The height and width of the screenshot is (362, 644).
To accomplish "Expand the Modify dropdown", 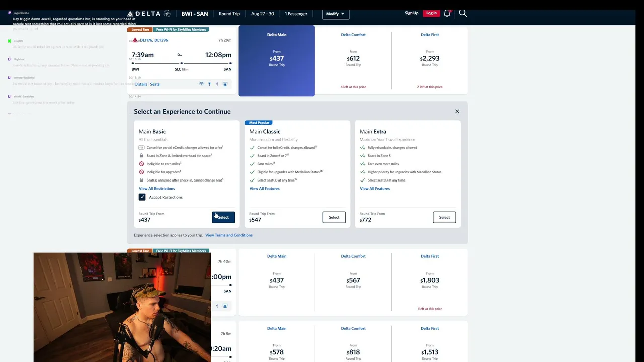I will (335, 14).
